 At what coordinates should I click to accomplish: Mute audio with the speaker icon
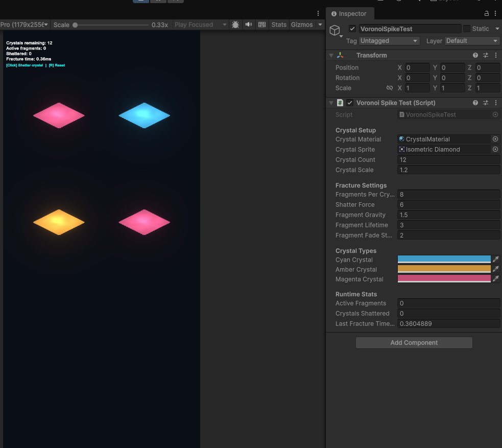point(249,25)
